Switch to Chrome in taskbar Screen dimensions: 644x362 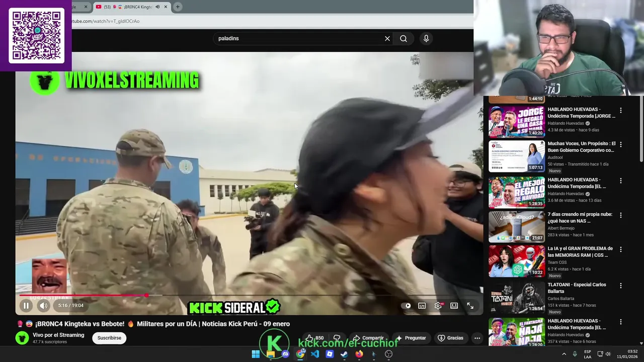pos(300,354)
